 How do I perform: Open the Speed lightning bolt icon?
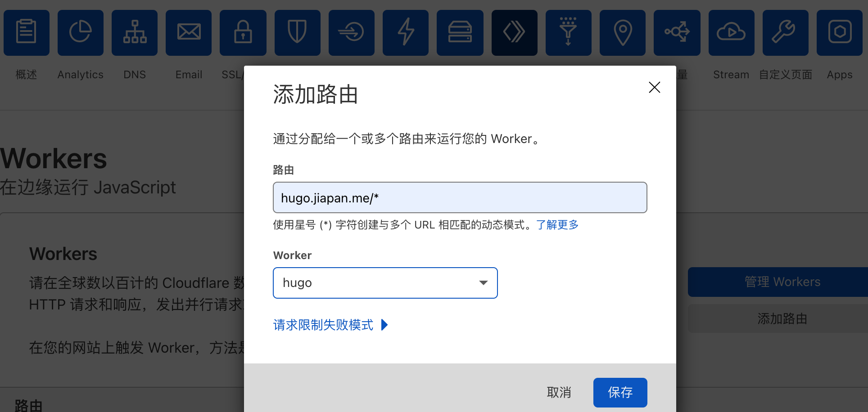tap(406, 33)
